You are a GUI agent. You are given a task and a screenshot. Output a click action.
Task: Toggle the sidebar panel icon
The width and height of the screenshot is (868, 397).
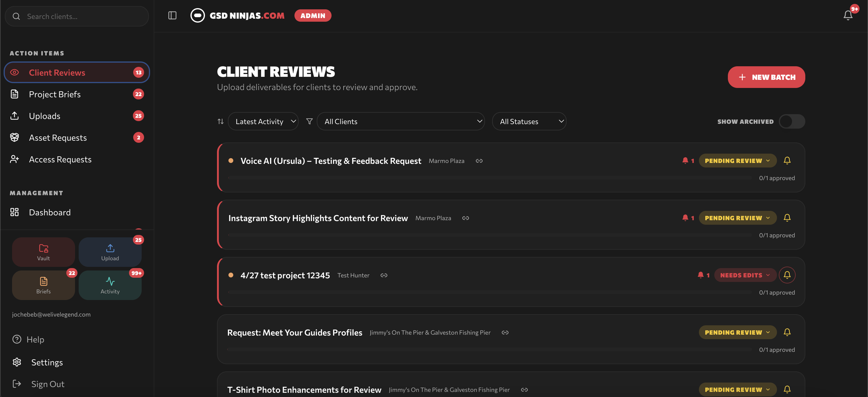(x=172, y=15)
